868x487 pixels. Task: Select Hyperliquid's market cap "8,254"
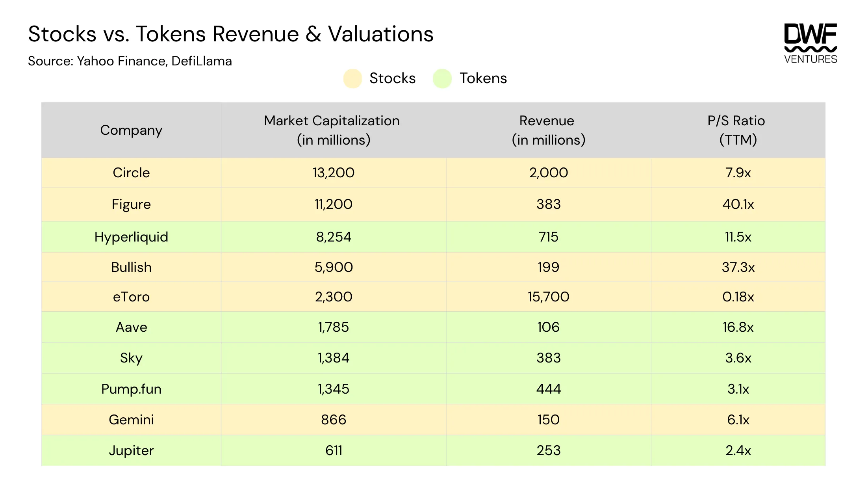tap(334, 237)
